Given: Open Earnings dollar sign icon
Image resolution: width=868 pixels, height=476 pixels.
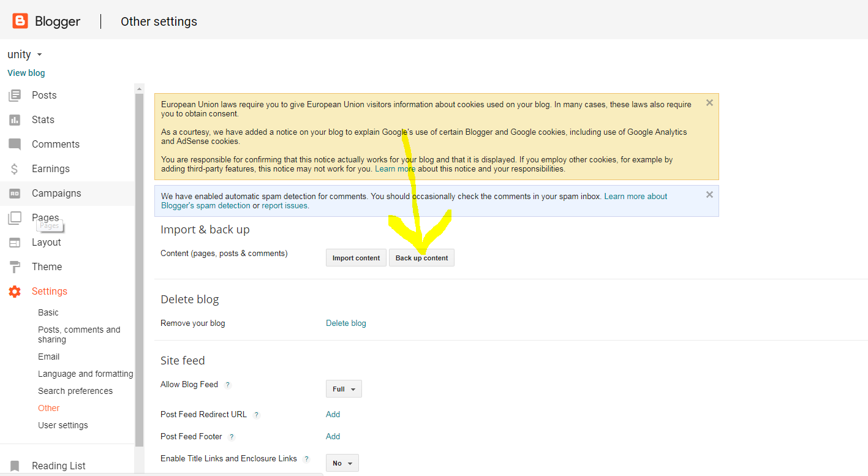Looking at the screenshot, I should pos(15,169).
